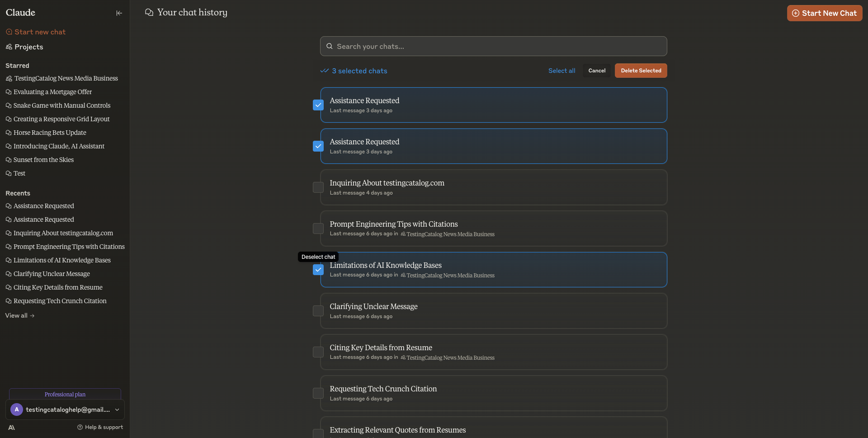This screenshot has width=868, height=438.
Task: Click the orange 'Start New Chat' button
Action: [x=825, y=13]
